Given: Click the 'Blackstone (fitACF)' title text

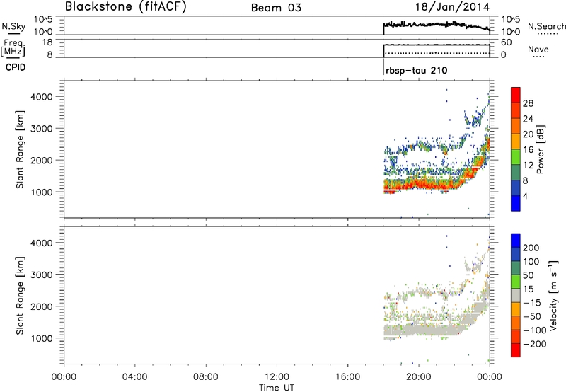Looking at the screenshot, I should (126, 6).
